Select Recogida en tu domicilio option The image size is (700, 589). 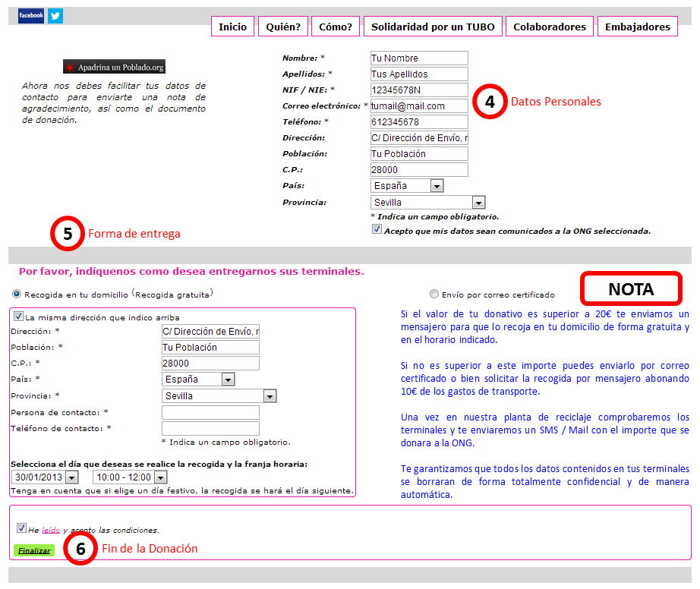(x=17, y=294)
